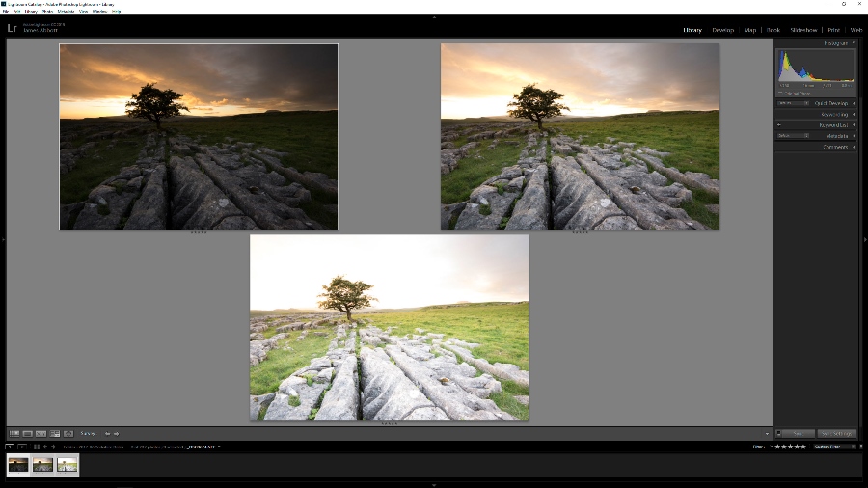Switch to Grid view in toolbar
The height and width of the screenshot is (488, 868).
14,433
